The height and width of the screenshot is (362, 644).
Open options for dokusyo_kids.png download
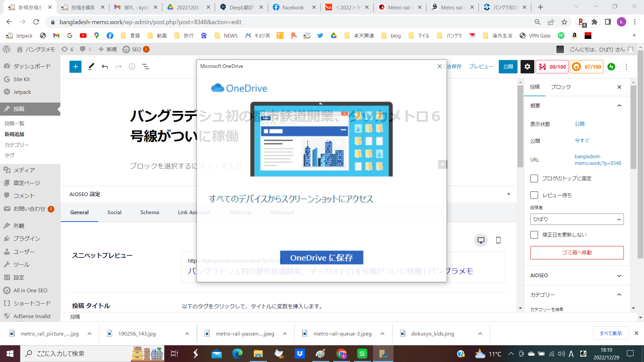[480, 334]
